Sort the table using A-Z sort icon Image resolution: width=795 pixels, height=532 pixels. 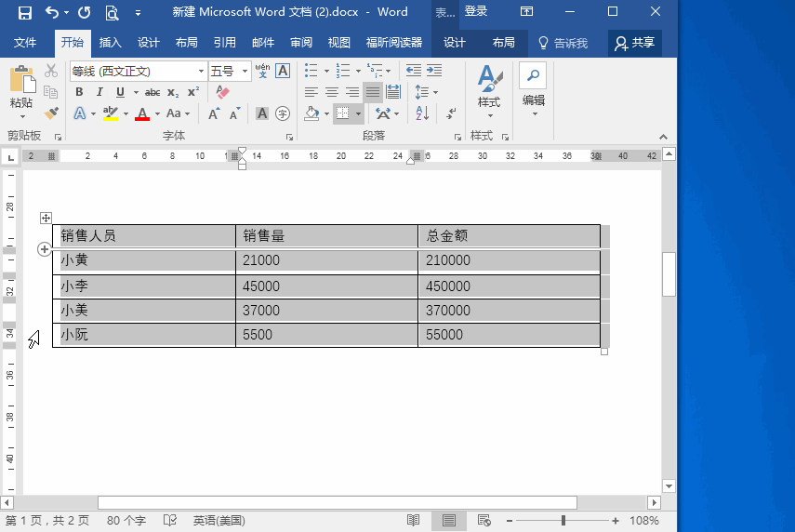(x=422, y=113)
